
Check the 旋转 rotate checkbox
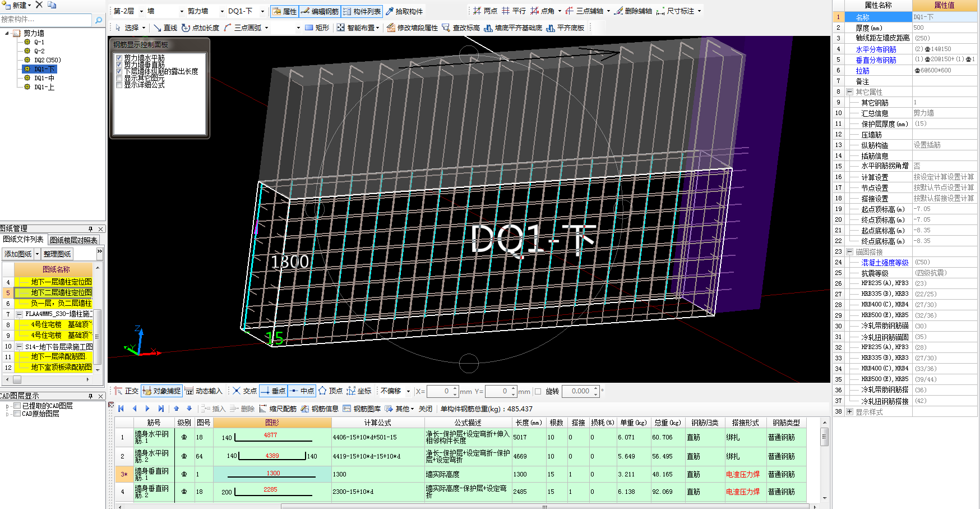coord(538,392)
